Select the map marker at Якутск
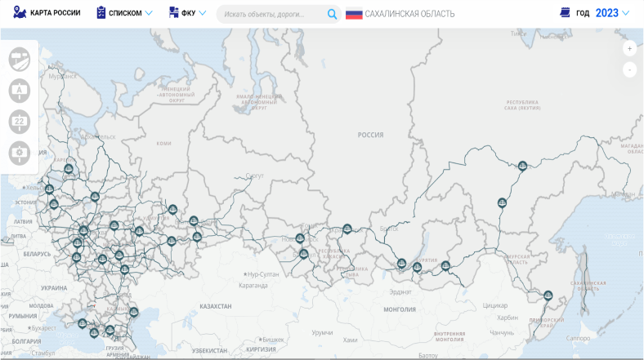 522,166
